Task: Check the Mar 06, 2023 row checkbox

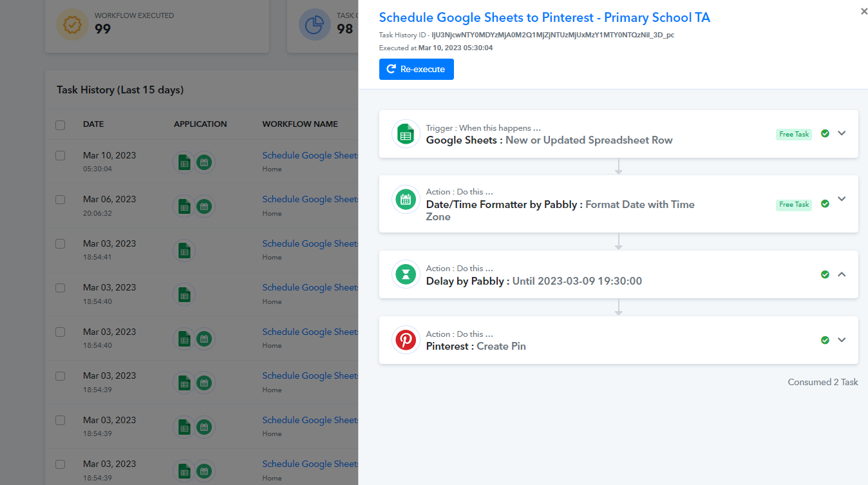Action: pyautogui.click(x=61, y=200)
